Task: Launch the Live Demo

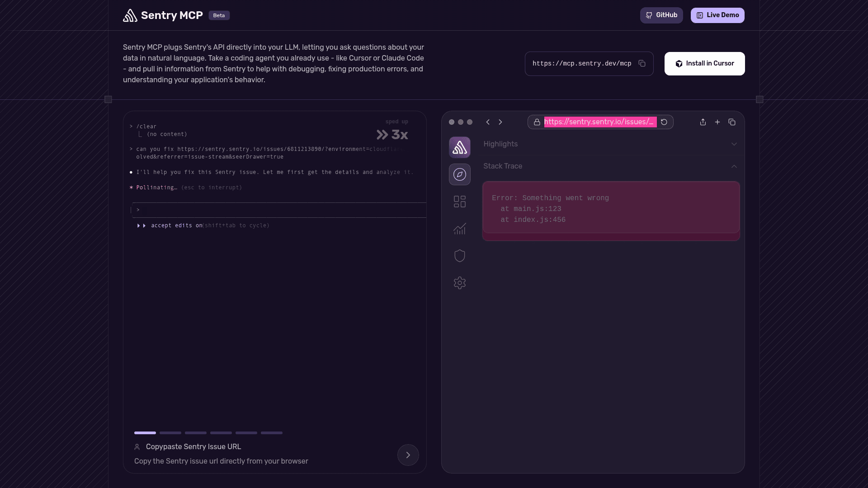Action: (x=717, y=15)
